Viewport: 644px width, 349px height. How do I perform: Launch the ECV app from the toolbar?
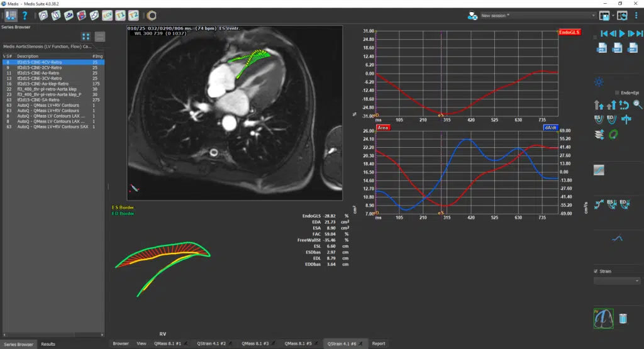click(107, 14)
